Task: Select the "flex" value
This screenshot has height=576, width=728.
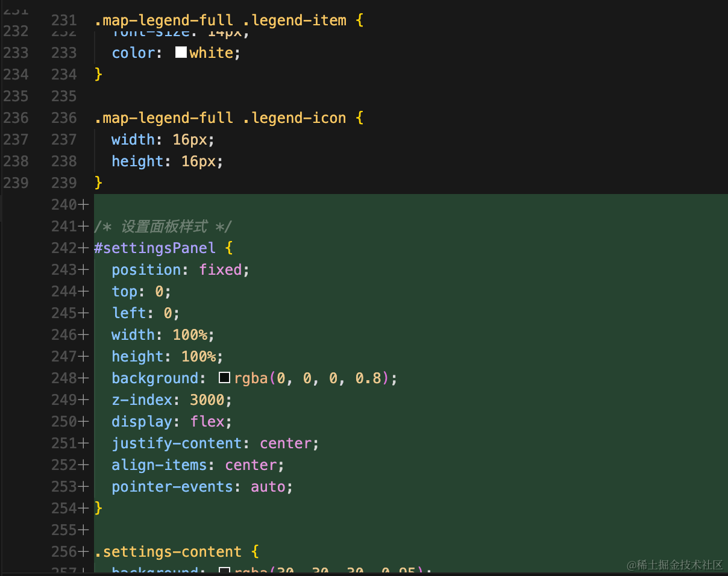Action: pos(207,421)
